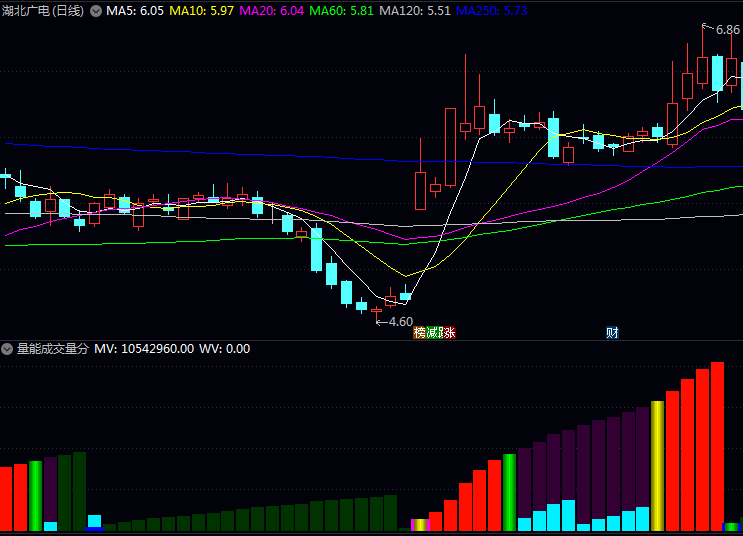
Task: Click the WV: 0.00 readout
Action: [225, 349]
